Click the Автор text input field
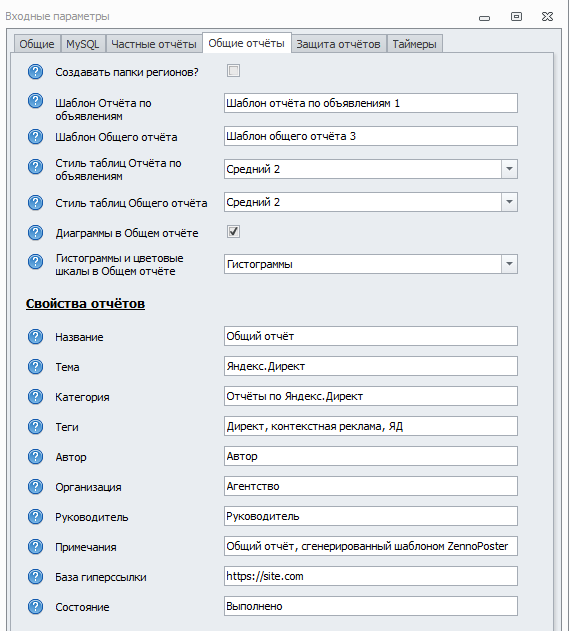Image resolution: width=569 pixels, height=631 pixels. 371,456
